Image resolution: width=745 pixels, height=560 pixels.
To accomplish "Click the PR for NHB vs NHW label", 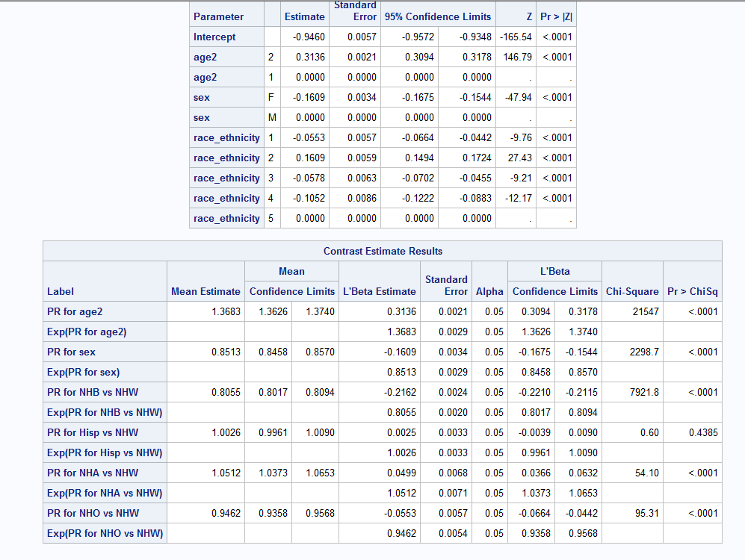I will click(x=93, y=392).
